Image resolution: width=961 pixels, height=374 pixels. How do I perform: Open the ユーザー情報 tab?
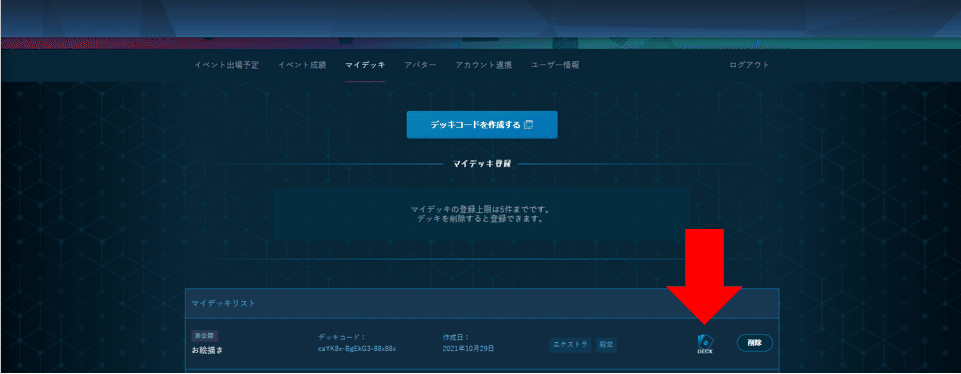[x=555, y=65]
